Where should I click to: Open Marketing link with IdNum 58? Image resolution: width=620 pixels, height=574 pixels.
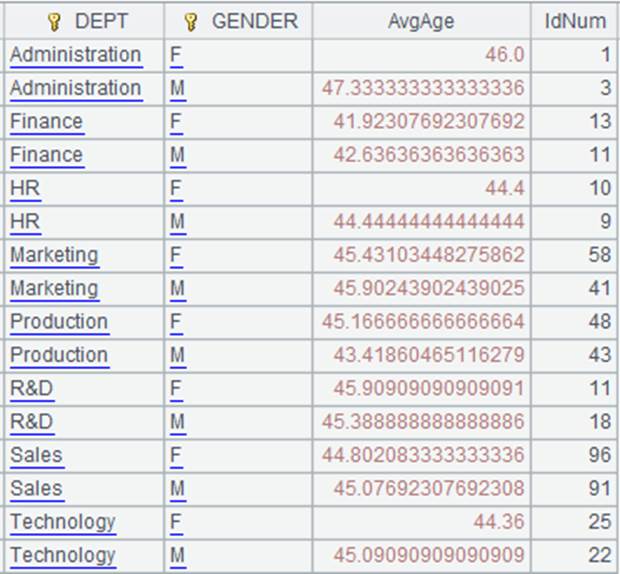[54, 255]
